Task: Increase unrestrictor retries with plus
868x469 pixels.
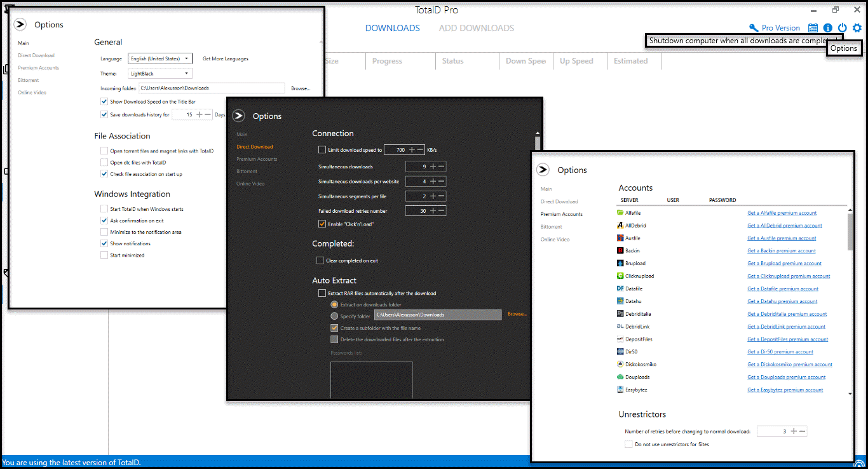Action: (794, 432)
